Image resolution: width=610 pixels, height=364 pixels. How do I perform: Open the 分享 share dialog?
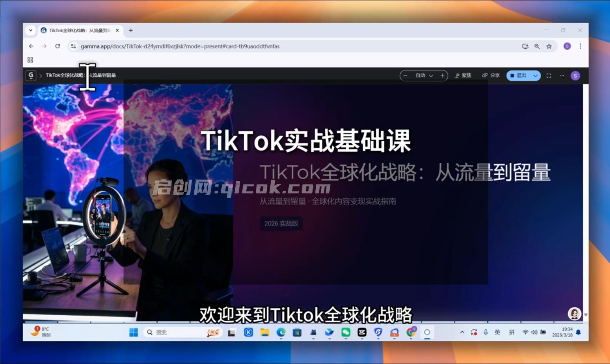click(491, 76)
